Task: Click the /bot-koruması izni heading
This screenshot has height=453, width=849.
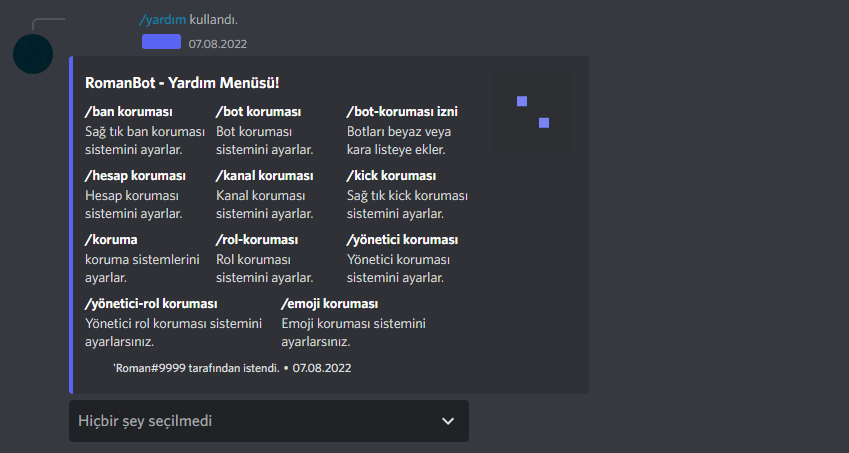Action: [402, 112]
